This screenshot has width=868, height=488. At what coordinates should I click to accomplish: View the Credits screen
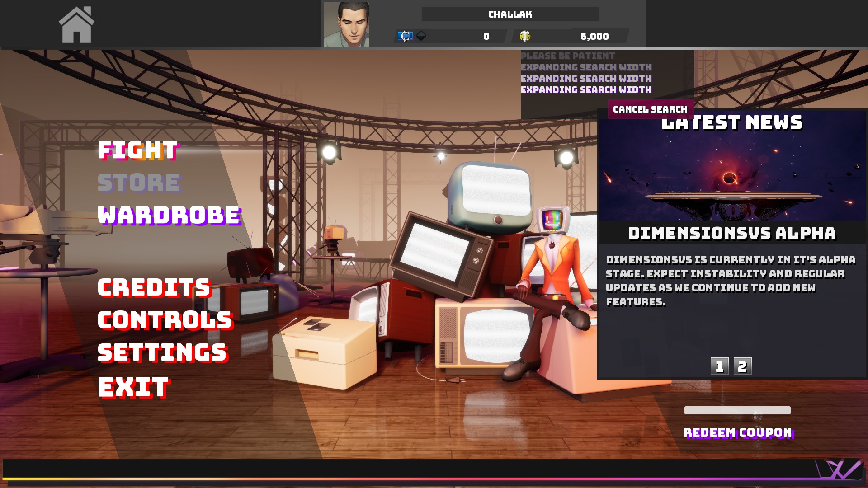click(x=155, y=288)
